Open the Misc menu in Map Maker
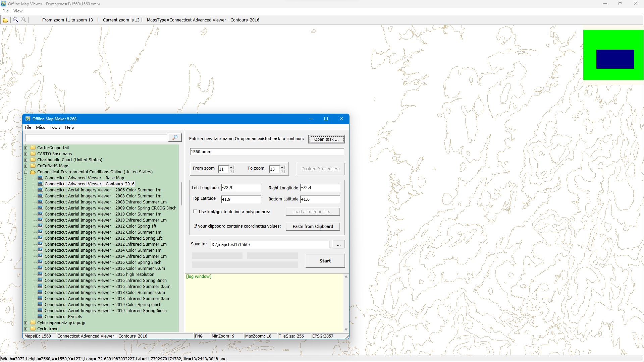 coord(40,127)
